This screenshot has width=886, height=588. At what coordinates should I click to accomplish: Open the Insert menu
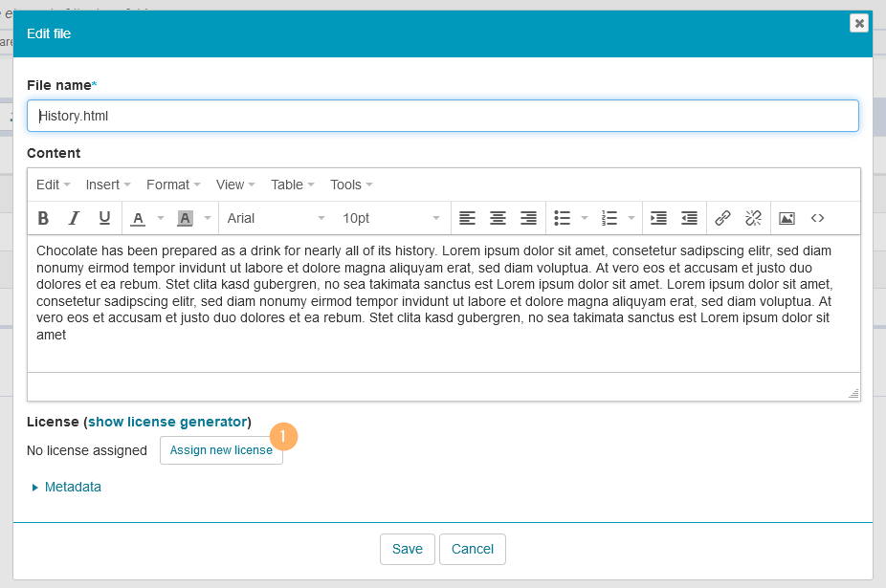(x=107, y=185)
